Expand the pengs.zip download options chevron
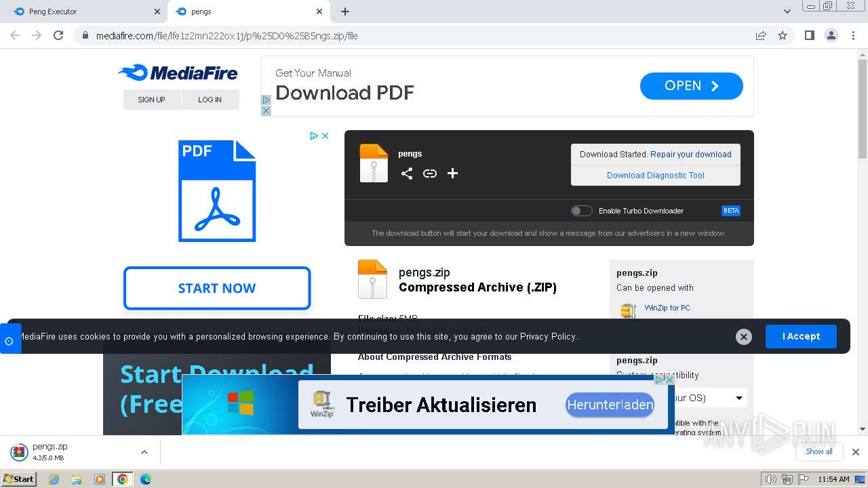Viewport: 868px width, 488px height. (x=144, y=452)
